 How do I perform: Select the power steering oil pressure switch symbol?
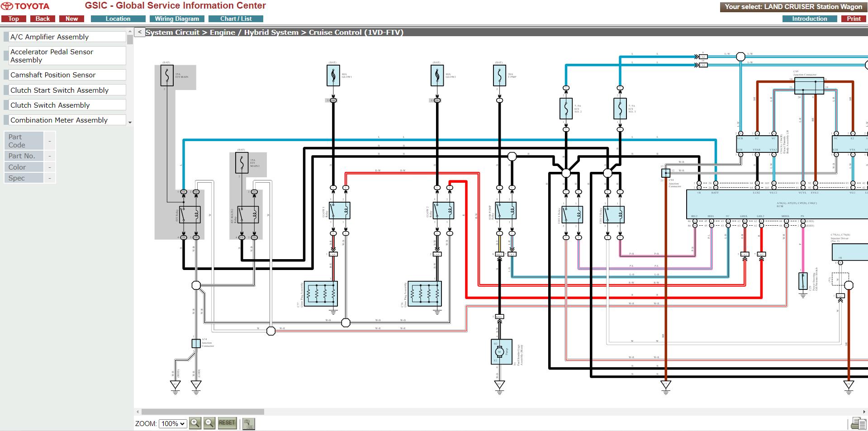[x=803, y=281]
